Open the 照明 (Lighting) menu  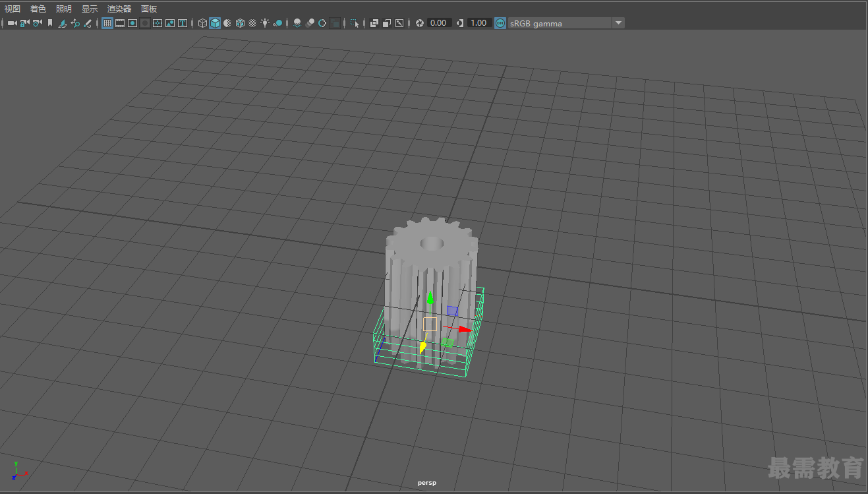64,9
